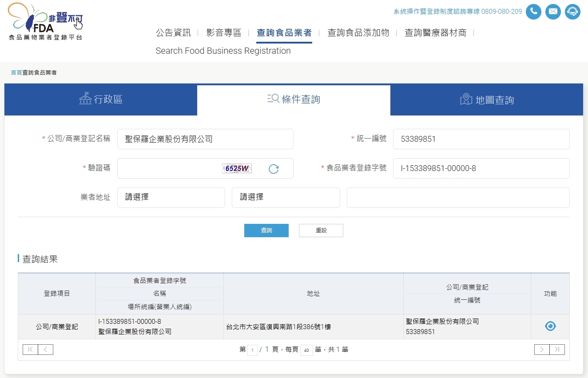View details with the eye icon
This screenshot has width=588, height=378.
(x=550, y=326)
